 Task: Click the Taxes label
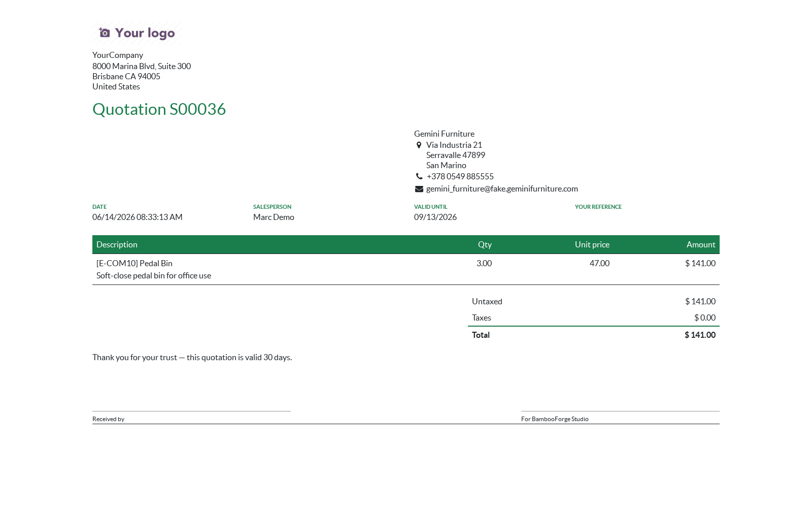coord(482,317)
